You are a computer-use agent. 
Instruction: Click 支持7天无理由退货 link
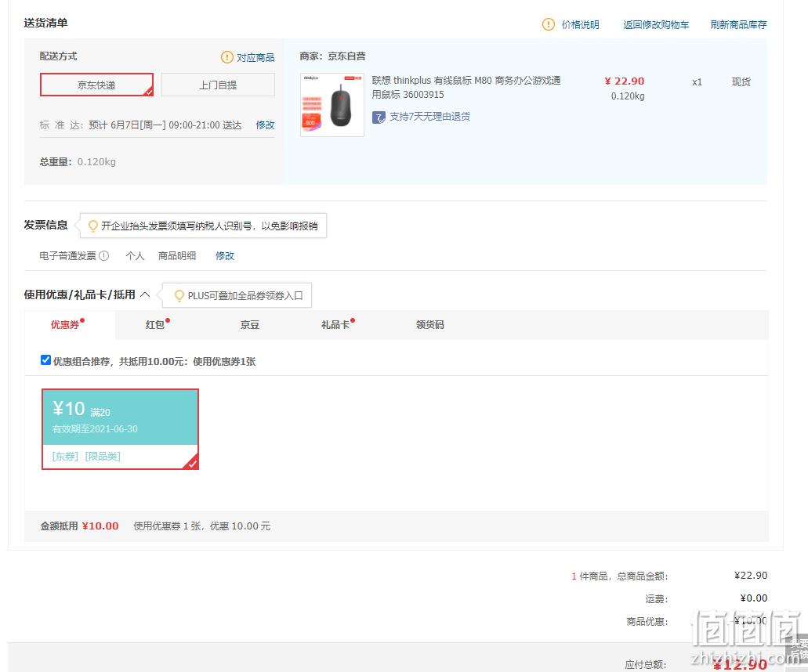(x=429, y=117)
